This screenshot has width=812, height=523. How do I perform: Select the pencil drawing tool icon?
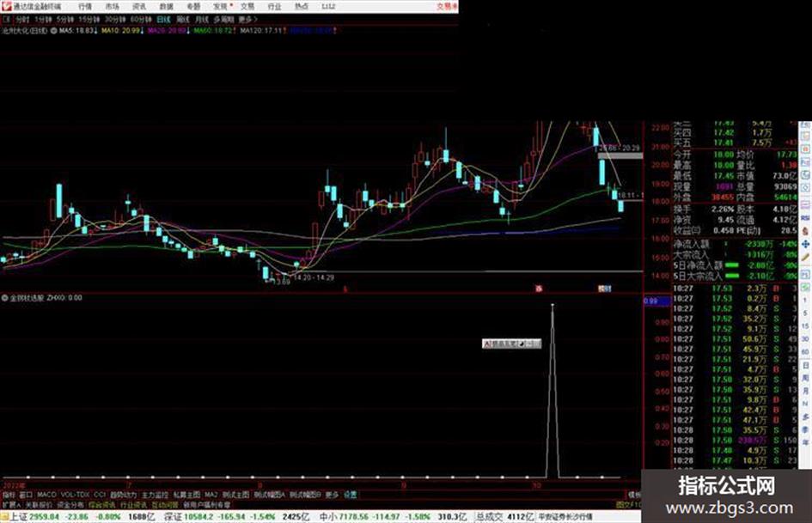805,257
